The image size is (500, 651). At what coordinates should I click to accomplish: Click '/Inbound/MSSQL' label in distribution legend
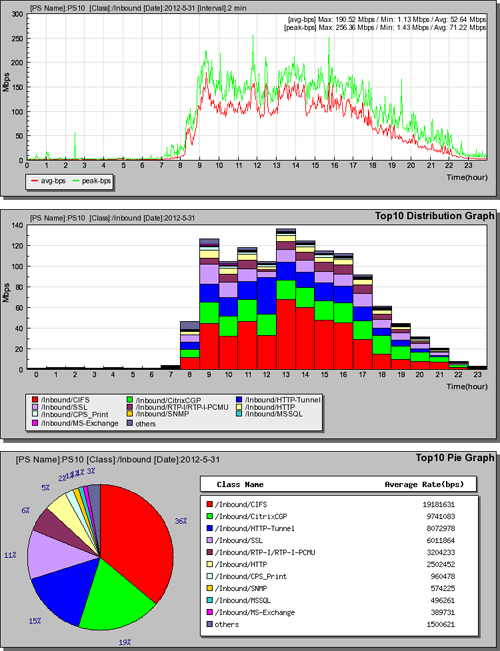274,414
